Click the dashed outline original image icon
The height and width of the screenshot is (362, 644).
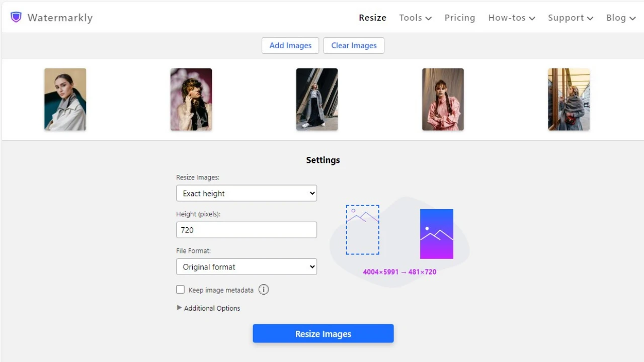click(363, 230)
